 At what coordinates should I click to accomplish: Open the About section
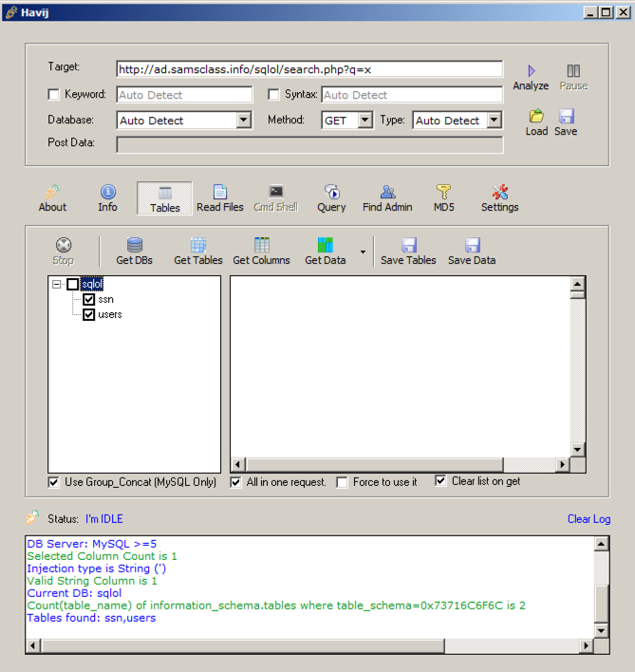52,198
